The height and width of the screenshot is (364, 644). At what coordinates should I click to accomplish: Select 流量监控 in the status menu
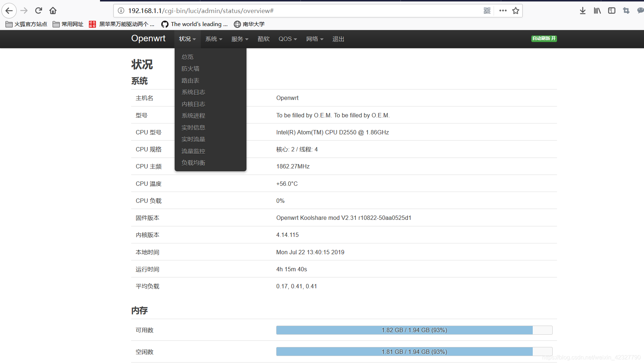coord(211,151)
